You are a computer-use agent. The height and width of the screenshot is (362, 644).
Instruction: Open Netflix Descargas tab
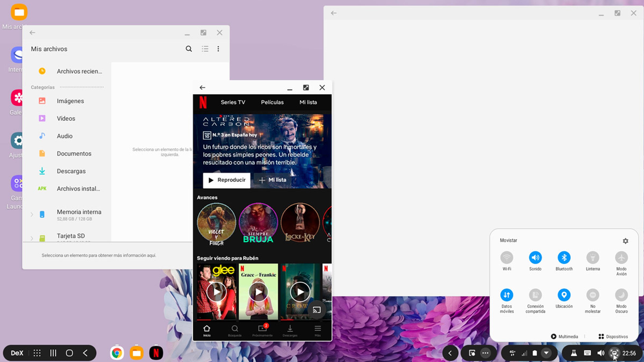click(x=290, y=331)
